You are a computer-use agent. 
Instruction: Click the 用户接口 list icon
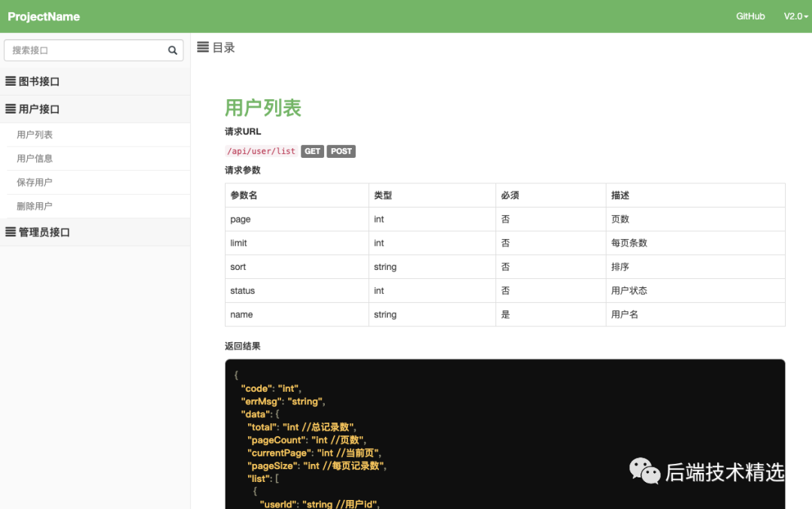coord(11,109)
